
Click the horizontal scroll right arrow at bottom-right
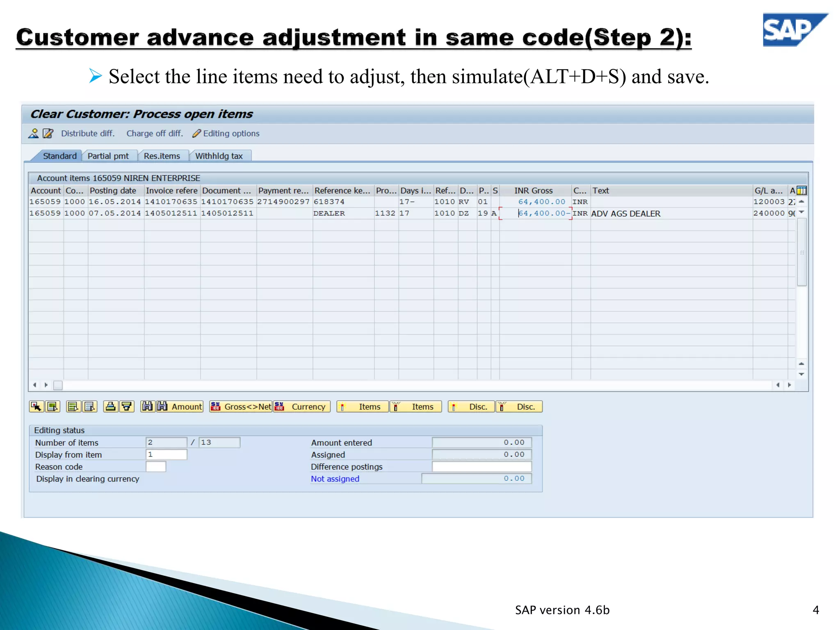click(x=789, y=385)
